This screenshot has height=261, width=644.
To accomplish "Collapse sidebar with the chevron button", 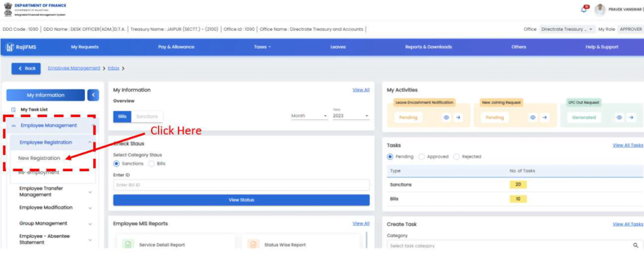I will coord(93,95).
